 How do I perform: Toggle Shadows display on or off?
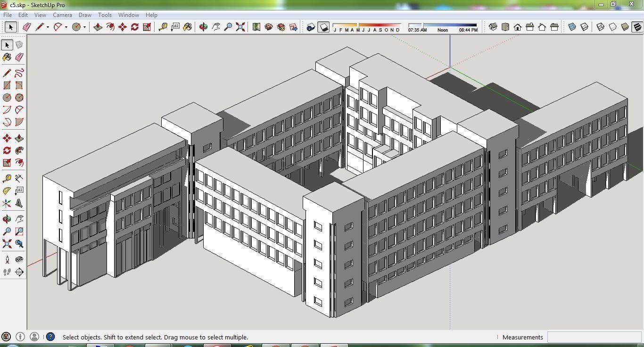point(323,27)
